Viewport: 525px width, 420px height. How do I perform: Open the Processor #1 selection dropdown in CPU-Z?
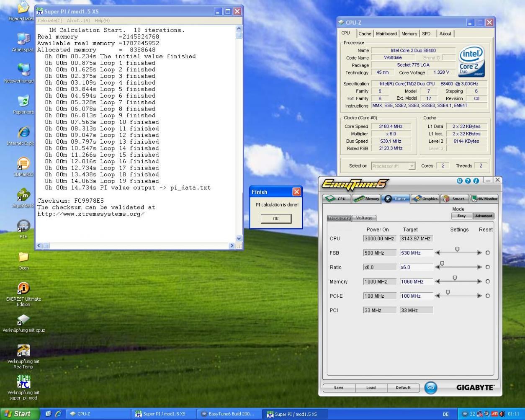tap(393, 166)
